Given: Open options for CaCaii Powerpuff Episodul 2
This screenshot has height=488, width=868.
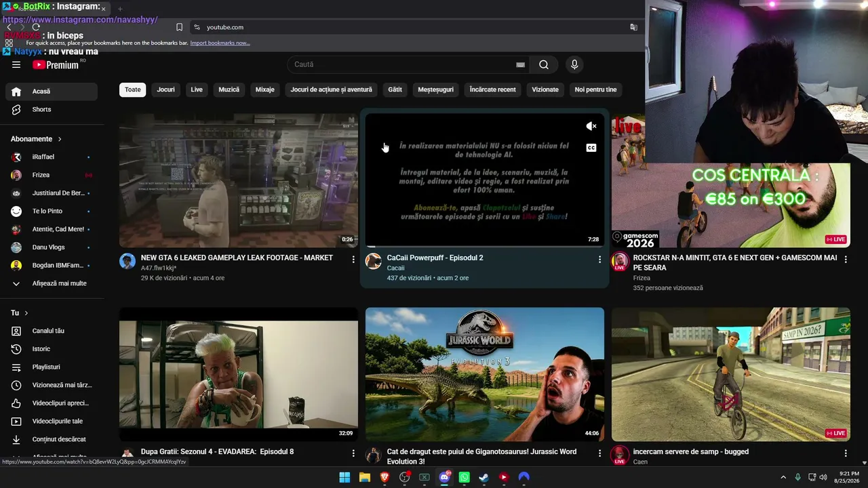Looking at the screenshot, I should [599, 259].
